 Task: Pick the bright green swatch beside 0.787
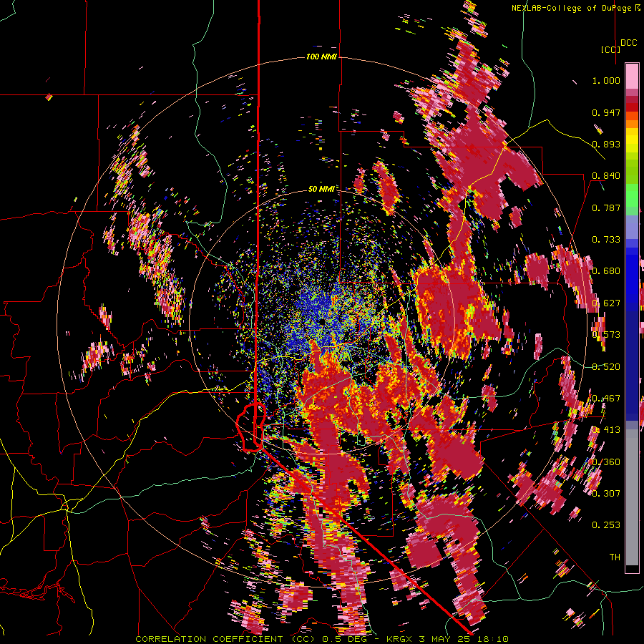tap(632, 198)
